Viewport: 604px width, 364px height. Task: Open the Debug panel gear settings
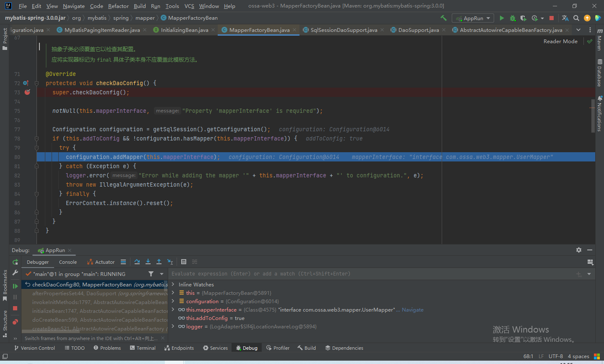click(579, 250)
